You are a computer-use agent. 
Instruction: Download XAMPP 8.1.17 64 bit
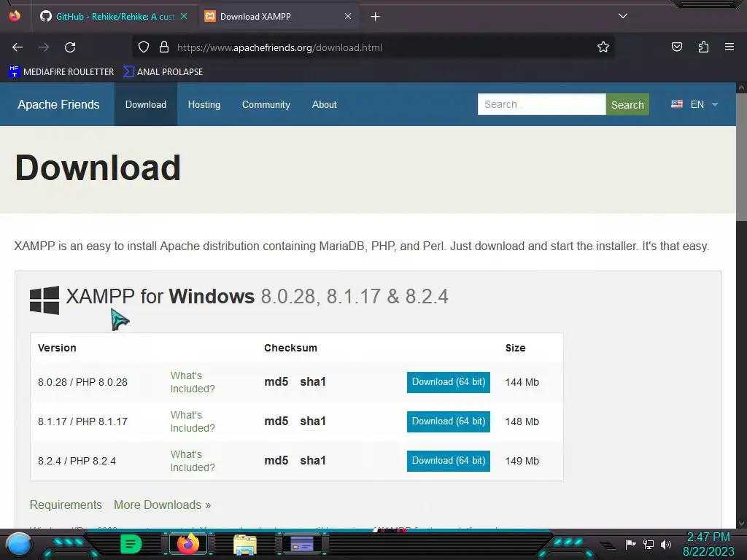(449, 422)
